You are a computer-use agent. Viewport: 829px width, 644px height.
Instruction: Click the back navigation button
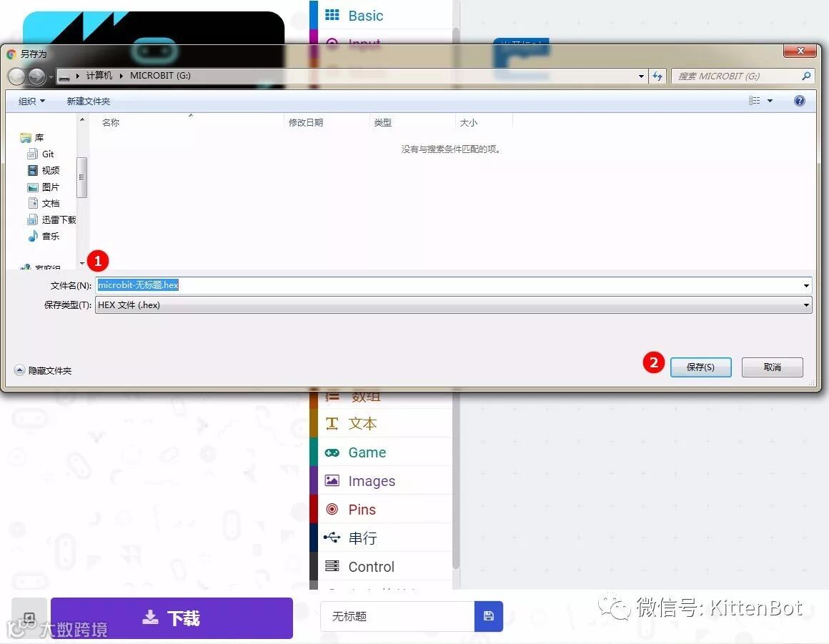coord(17,76)
